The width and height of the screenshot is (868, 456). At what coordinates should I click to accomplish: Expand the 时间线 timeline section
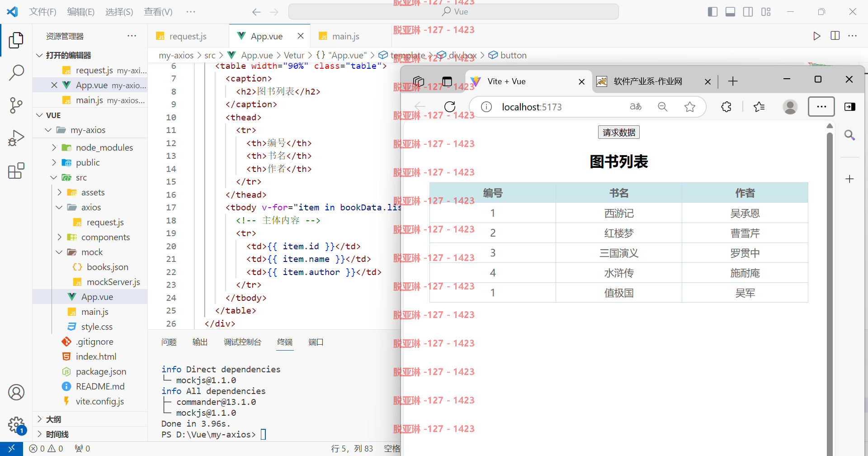[39, 434]
